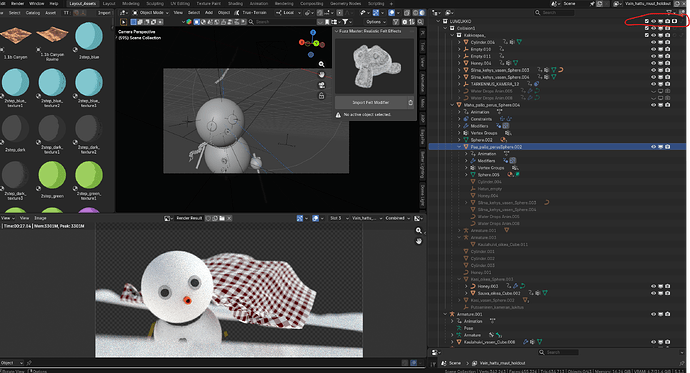Click the green mesh data icon of Sphere.002
The image size is (690, 373).
coord(466,140)
